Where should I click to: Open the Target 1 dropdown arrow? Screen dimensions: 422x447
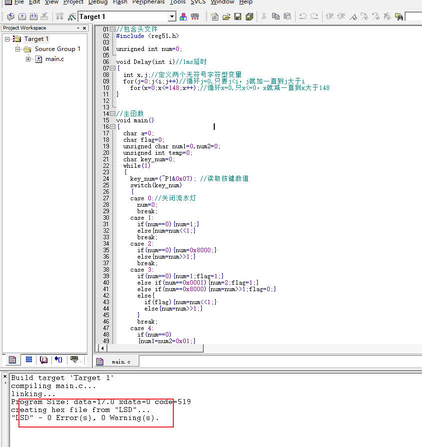click(172, 16)
